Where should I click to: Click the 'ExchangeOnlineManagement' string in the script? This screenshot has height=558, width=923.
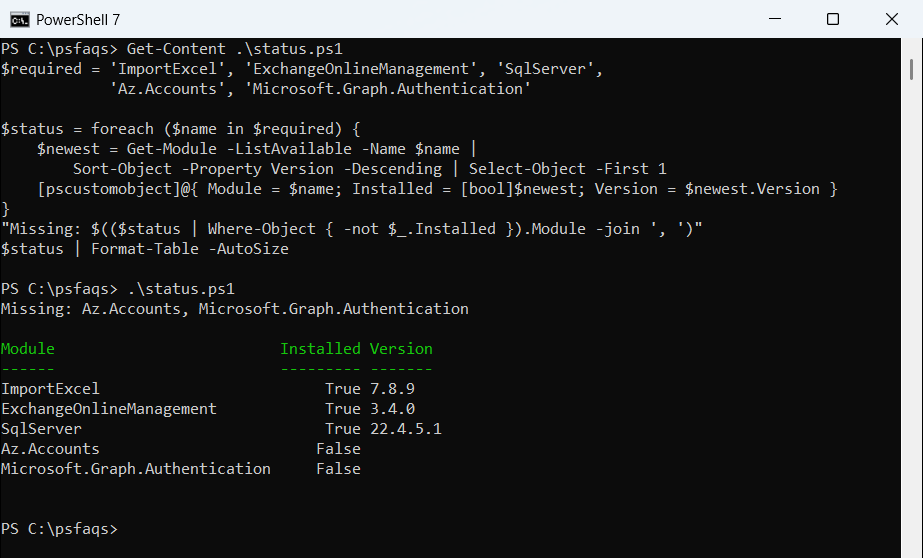click(x=361, y=69)
